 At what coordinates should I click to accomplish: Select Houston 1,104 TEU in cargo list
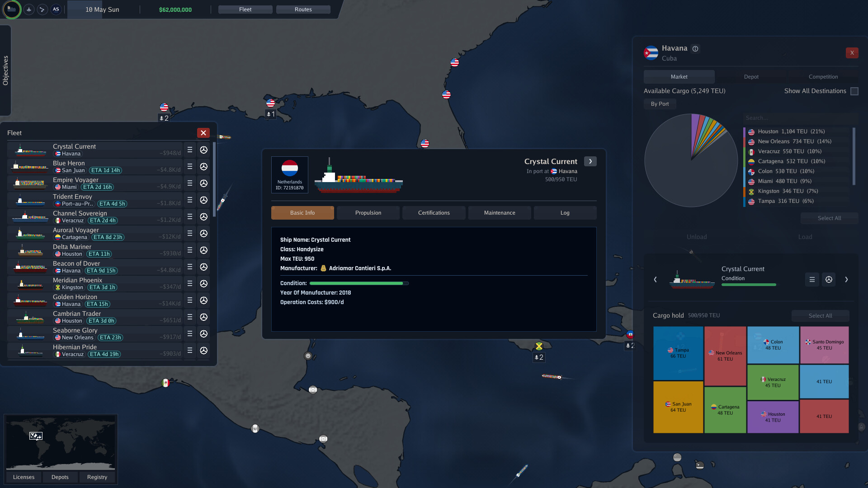[797, 131]
